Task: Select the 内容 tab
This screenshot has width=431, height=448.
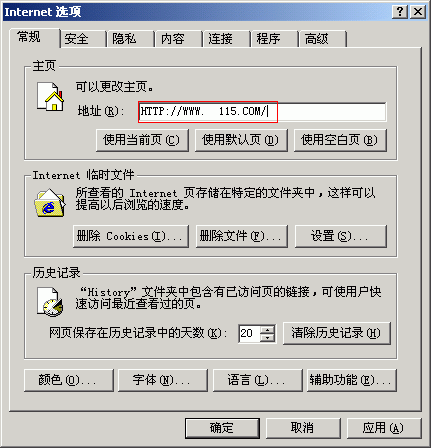Action: 172,39
